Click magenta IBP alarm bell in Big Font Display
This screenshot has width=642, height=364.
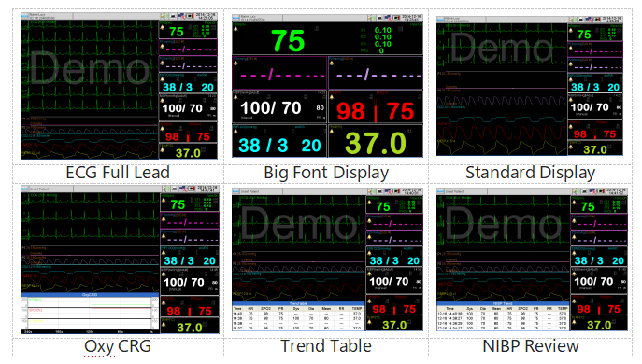(x=235, y=63)
